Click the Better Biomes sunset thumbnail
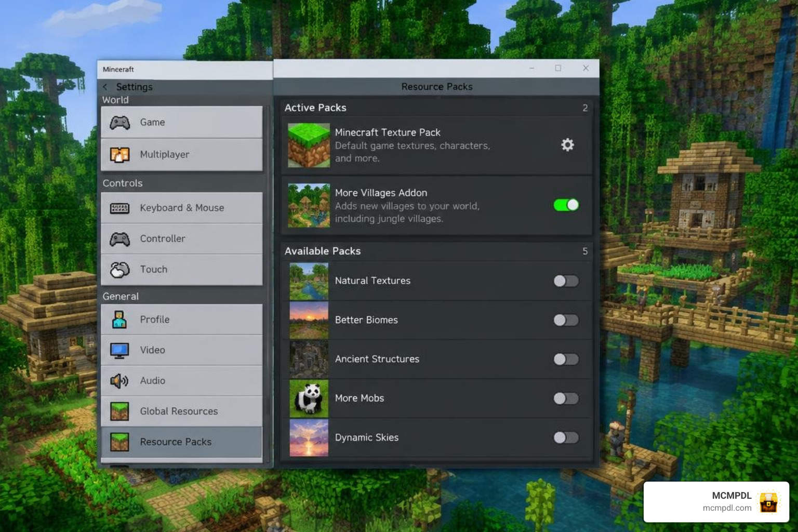This screenshot has width=798, height=532. click(309, 321)
